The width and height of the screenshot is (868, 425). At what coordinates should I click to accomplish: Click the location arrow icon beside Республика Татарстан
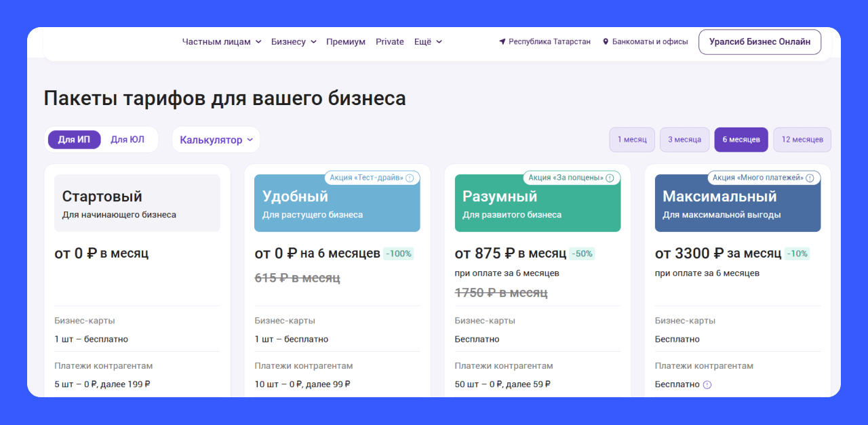click(x=502, y=41)
